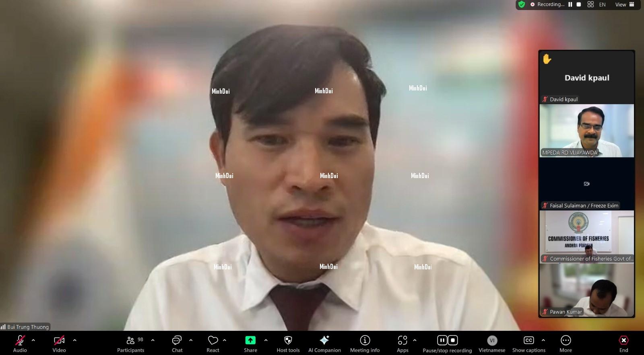This screenshot has width=644, height=355.
Task: Click the camera-off icon in Faisal's tile
Action: pyautogui.click(x=587, y=184)
